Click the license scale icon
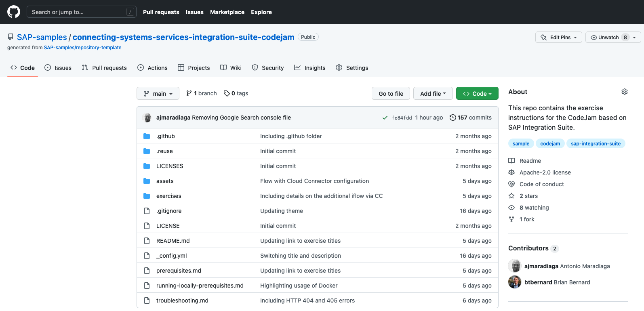This screenshot has width=644, height=311. (511, 172)
